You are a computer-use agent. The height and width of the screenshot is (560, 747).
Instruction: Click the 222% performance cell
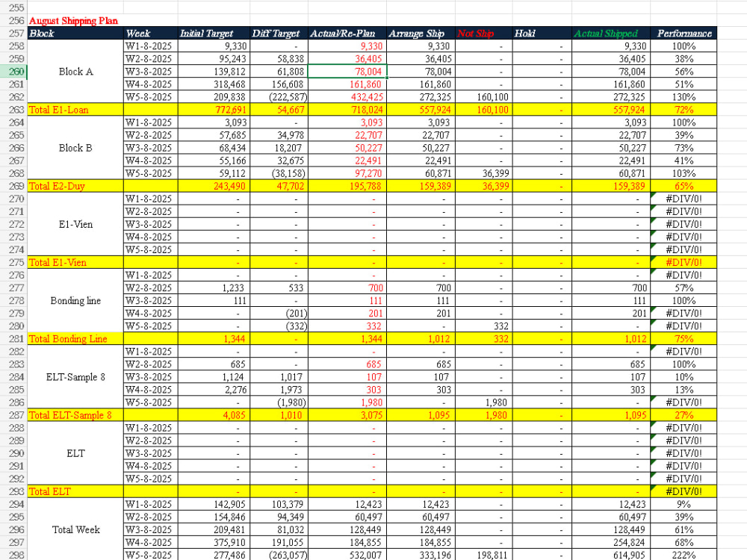[684, 555]
